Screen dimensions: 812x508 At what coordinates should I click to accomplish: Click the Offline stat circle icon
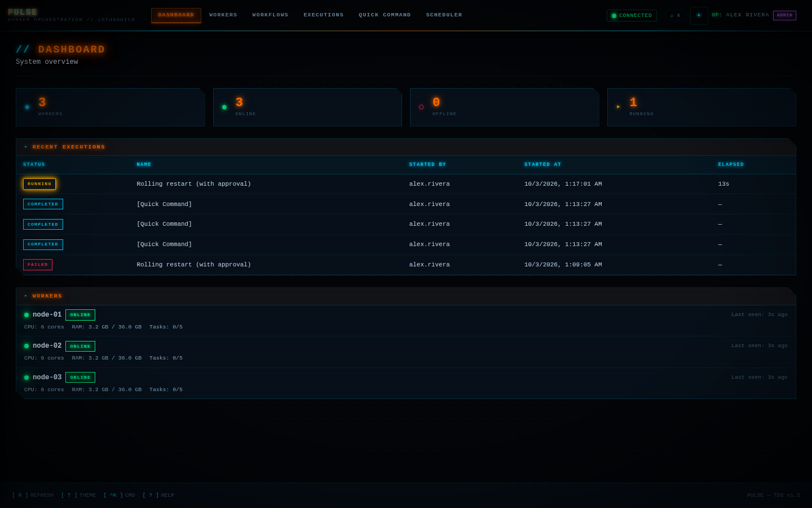(x=421, y=107)
